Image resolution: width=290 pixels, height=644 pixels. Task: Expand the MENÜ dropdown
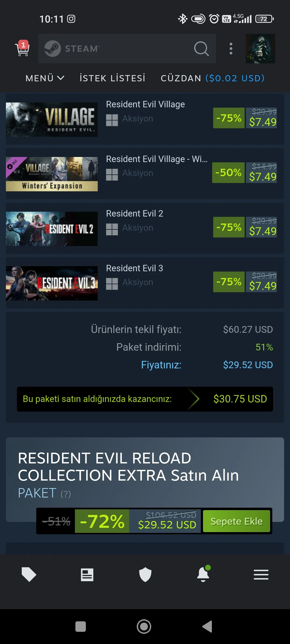[45, 78]
